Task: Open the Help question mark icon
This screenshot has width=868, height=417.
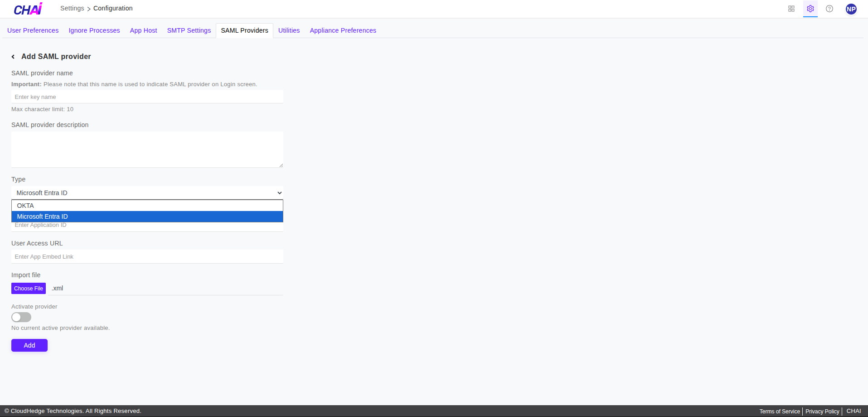Action: 829,9
